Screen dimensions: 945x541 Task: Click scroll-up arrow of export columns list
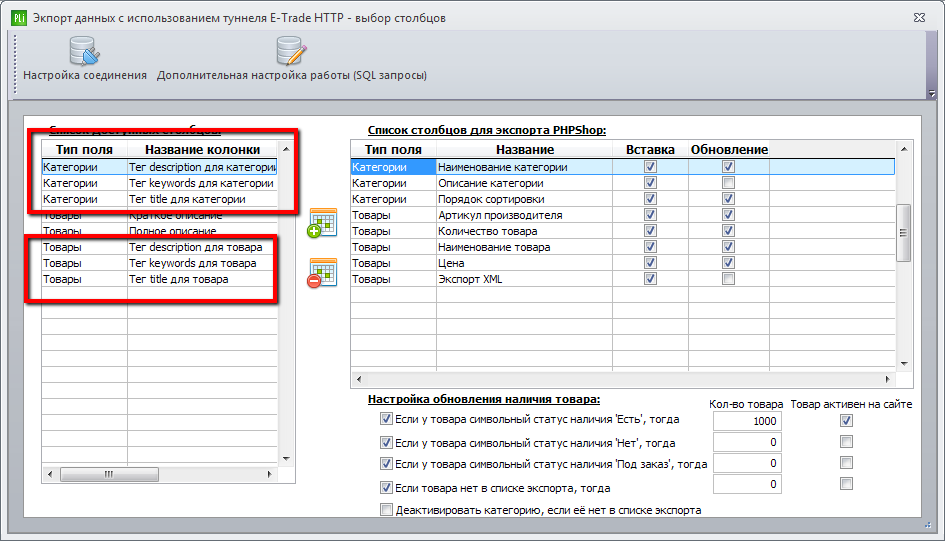pyautogui.click(x=904, y=149)
